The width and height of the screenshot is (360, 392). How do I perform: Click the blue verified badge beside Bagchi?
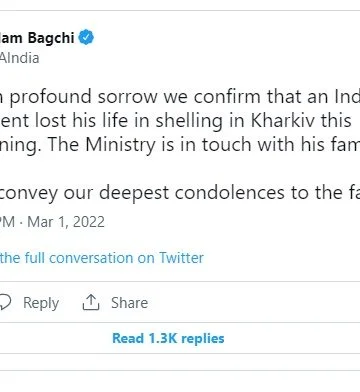coord(86,37)
